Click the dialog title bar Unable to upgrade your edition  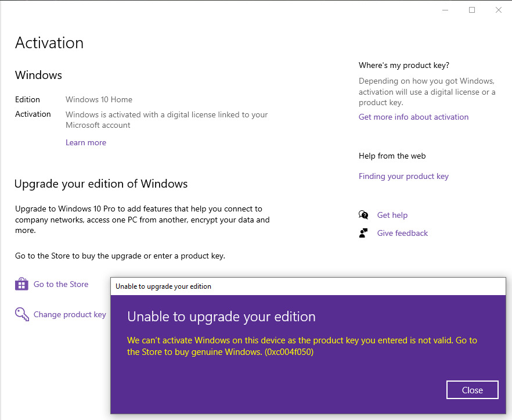pos(308,286)
